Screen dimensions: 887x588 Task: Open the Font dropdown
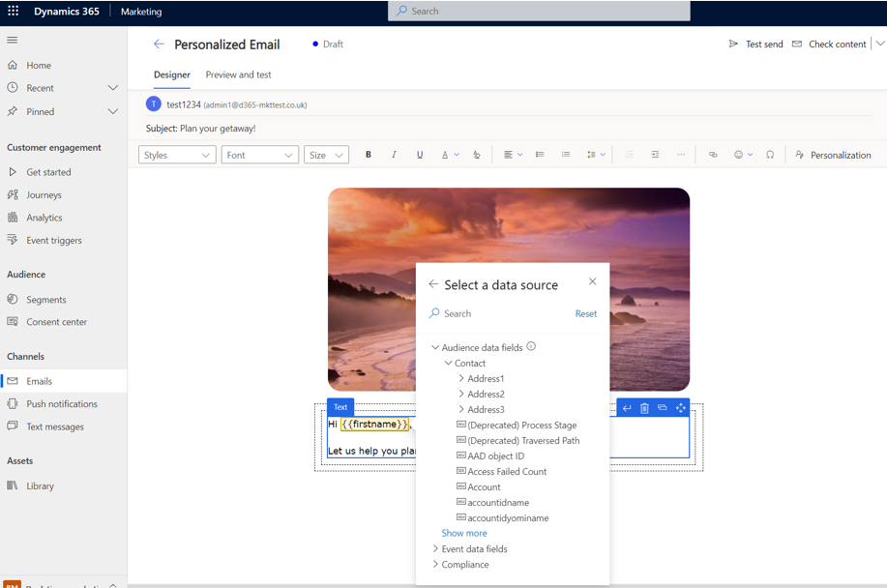pyautogui.click(x=259, y=155)
